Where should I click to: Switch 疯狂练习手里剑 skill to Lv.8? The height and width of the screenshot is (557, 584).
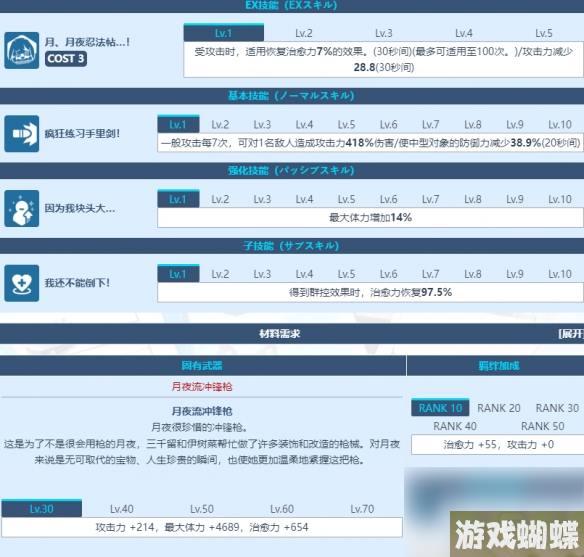coord(473,124)
